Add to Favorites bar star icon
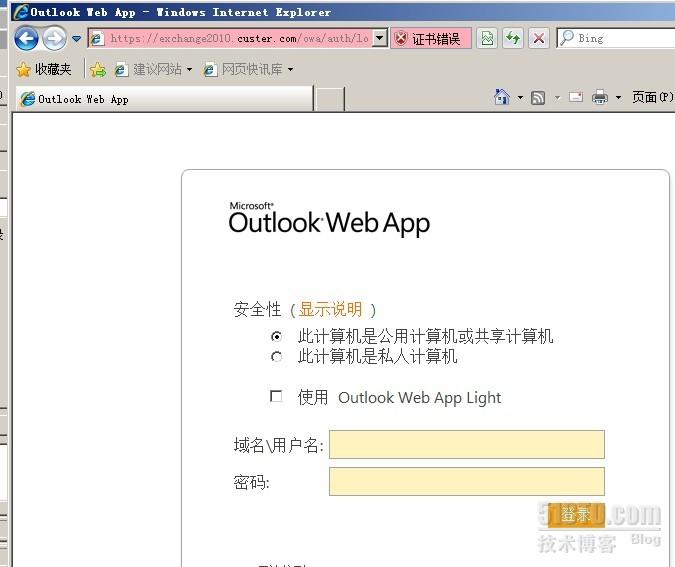Screen dimensions: 675x567 coord(98,69)
